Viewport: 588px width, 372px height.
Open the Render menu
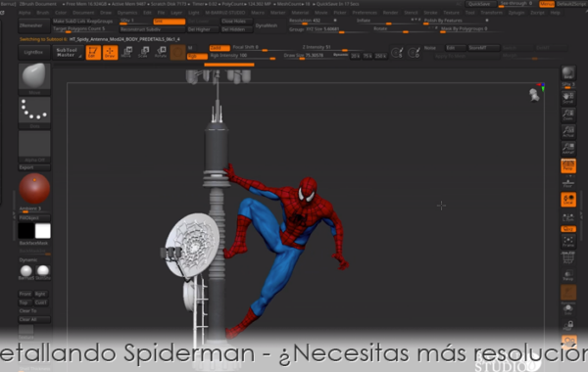coord(390,13)
